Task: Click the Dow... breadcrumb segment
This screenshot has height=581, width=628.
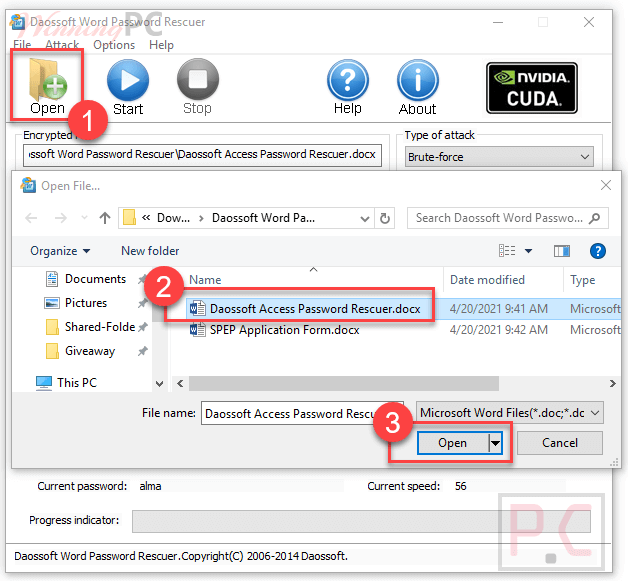Action: tap(173, 218)
